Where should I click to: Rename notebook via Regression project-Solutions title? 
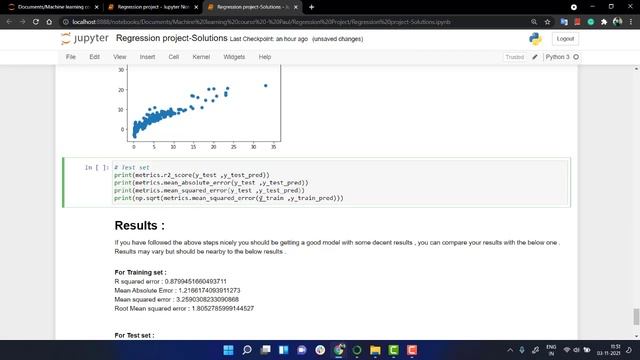(x=171, y=38)
